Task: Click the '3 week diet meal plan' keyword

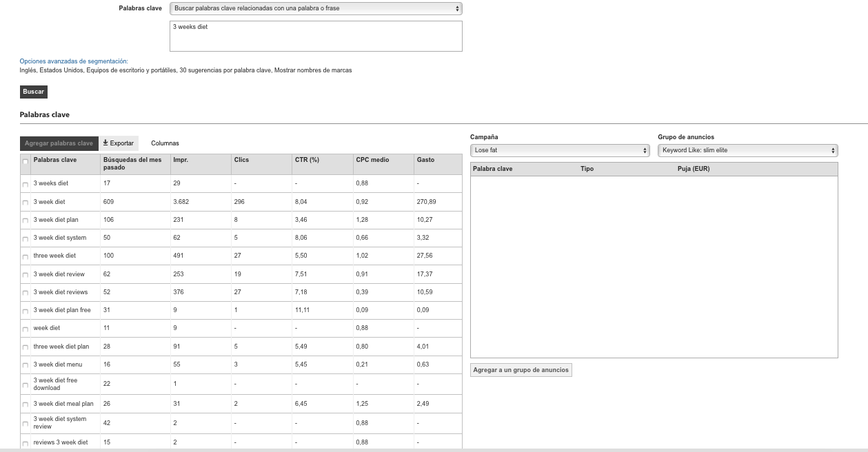Action: (63, 404)
